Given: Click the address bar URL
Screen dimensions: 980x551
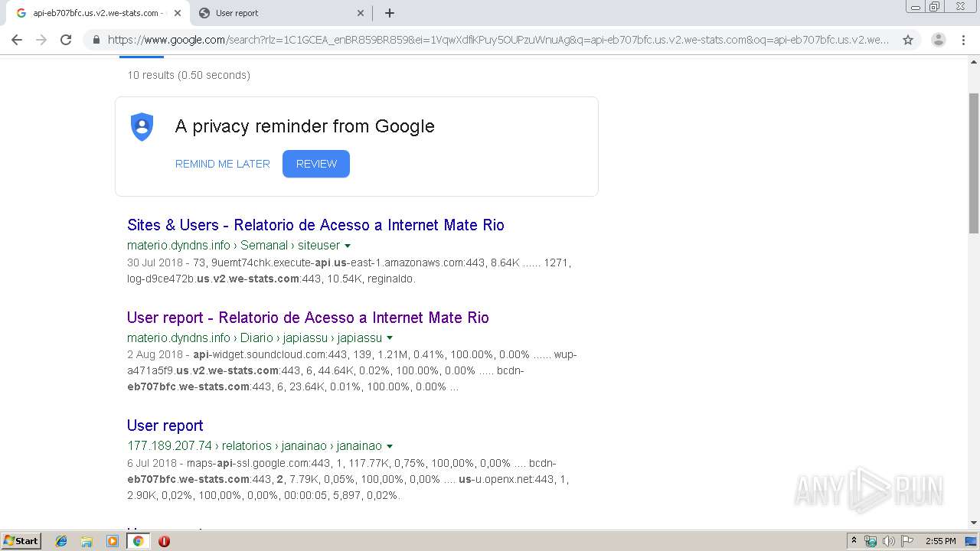Looking at the screenshot, I should [x=498, y=40].
